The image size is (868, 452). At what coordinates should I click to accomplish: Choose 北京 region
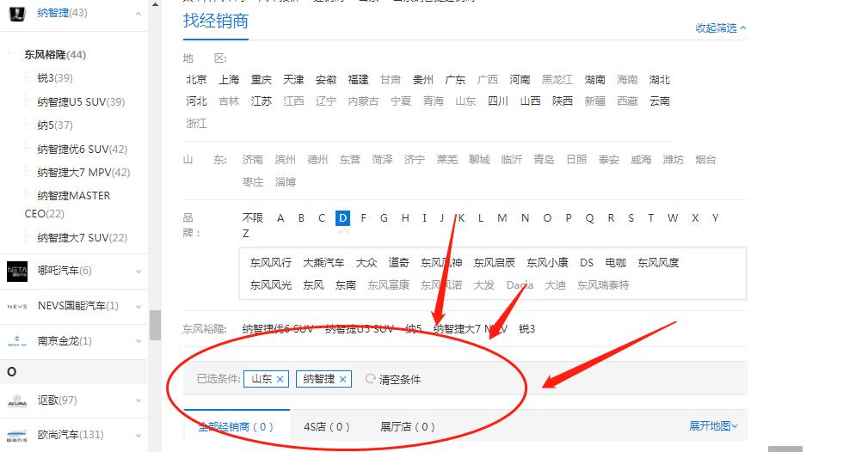196,80
